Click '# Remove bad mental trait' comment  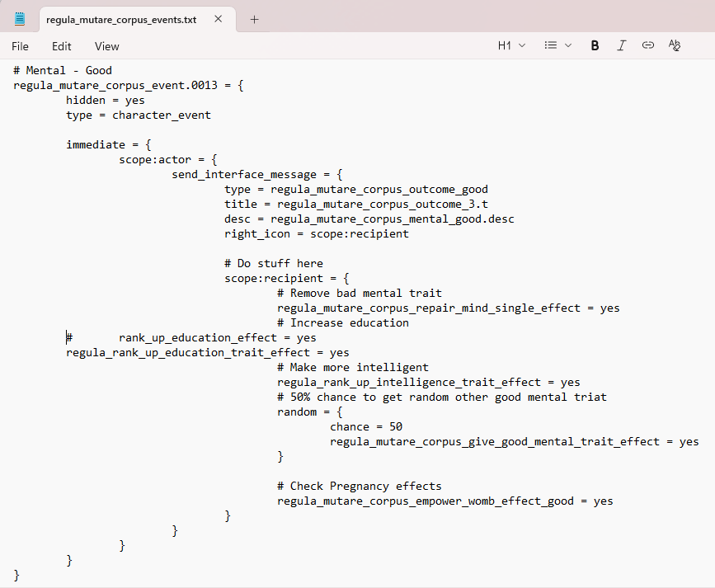(x=360, y=293)
